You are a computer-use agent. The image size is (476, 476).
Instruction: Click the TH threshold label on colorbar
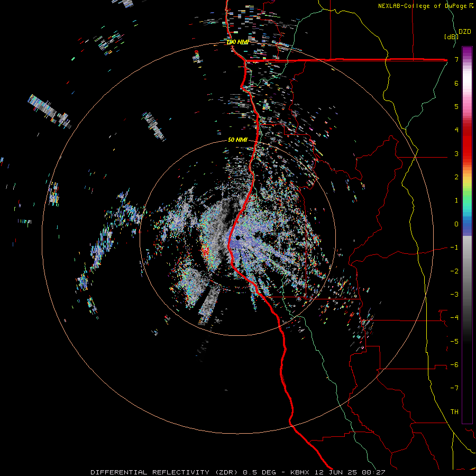point(454,412)
